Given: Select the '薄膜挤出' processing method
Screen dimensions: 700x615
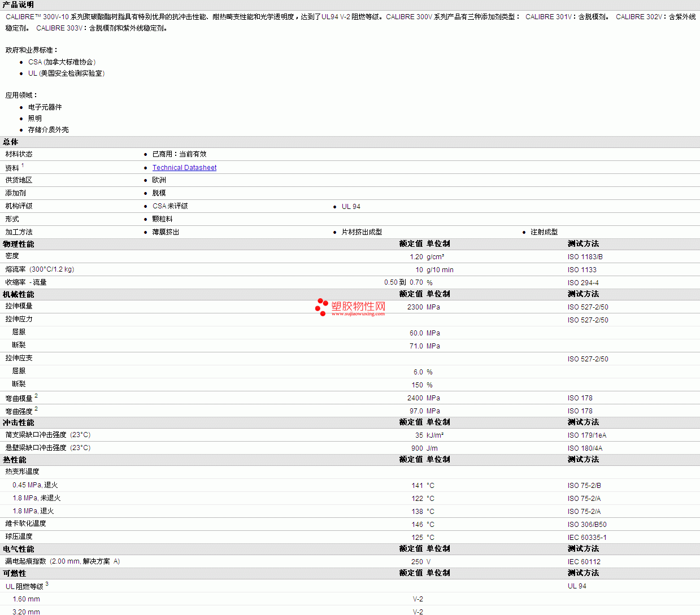Looking at the screenshot, I should [x=166, y=232].
